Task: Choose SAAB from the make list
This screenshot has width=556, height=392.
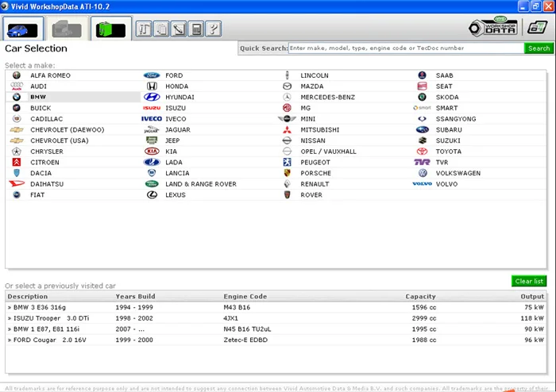Action: (x=444, y=75)
